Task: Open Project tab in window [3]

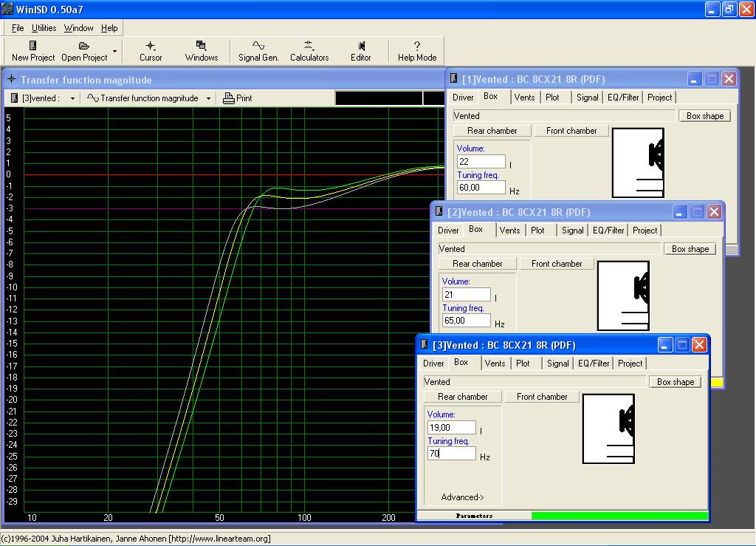Action: click(630, 364)
